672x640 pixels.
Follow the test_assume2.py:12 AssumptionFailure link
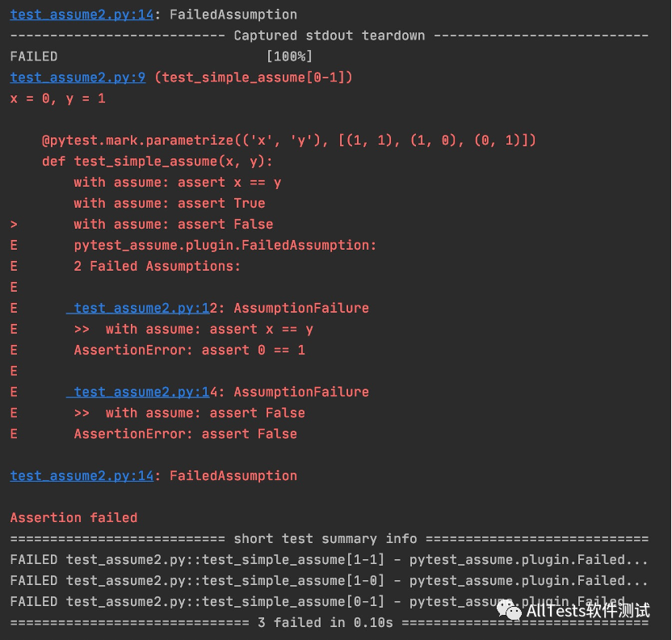(x=141, y=308)
